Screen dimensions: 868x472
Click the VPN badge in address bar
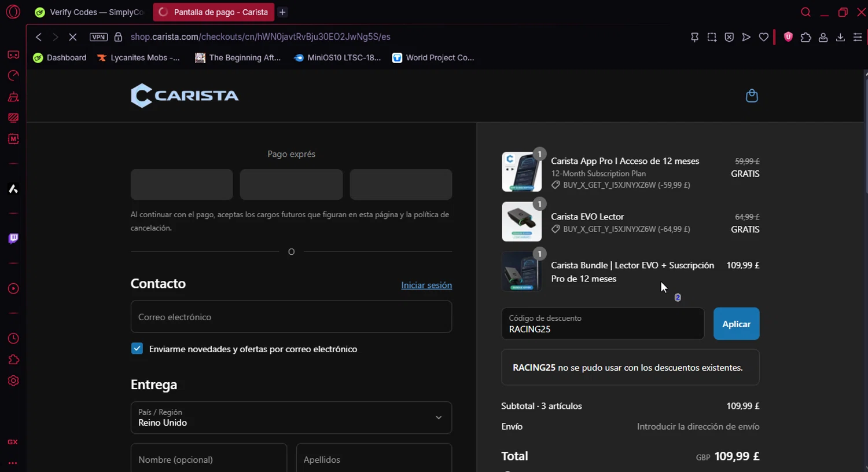(98, 37)
